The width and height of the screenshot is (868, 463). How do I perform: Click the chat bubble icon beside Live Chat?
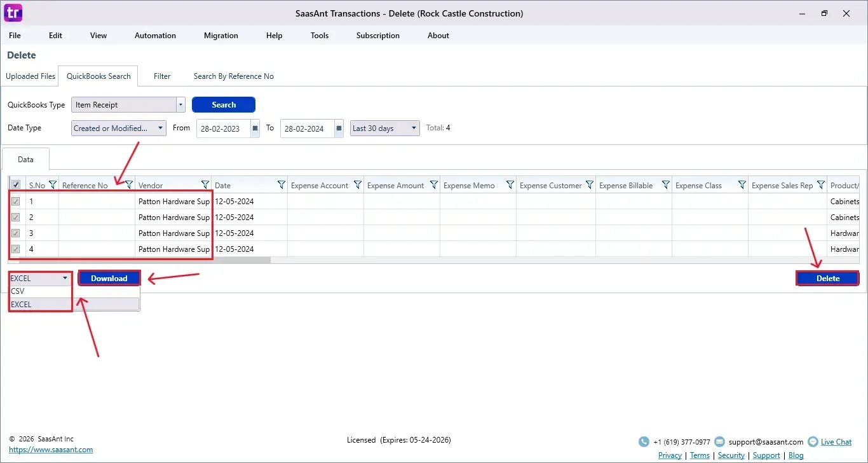(x=813, y=441)
